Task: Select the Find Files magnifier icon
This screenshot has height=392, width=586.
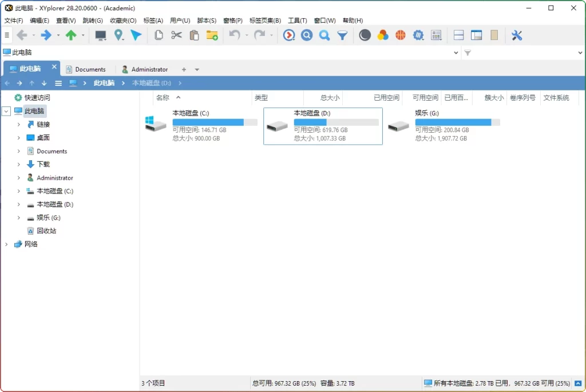Action: coord(307,35)
